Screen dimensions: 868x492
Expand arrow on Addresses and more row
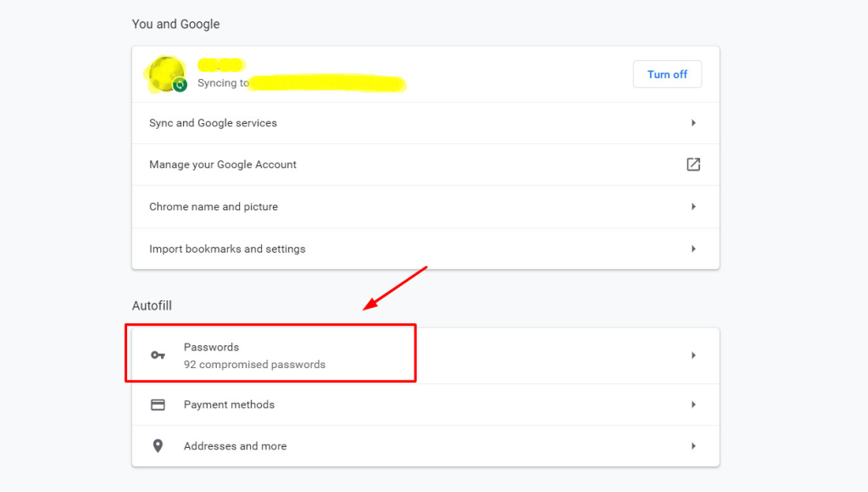point(693,446)
